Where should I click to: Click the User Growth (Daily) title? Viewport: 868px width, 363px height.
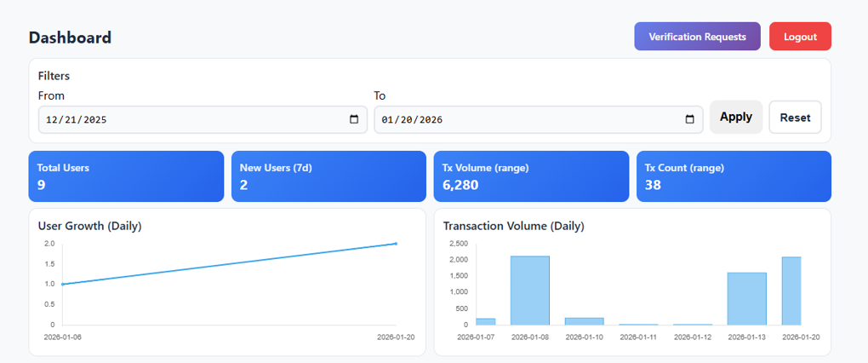pos(89,226)
